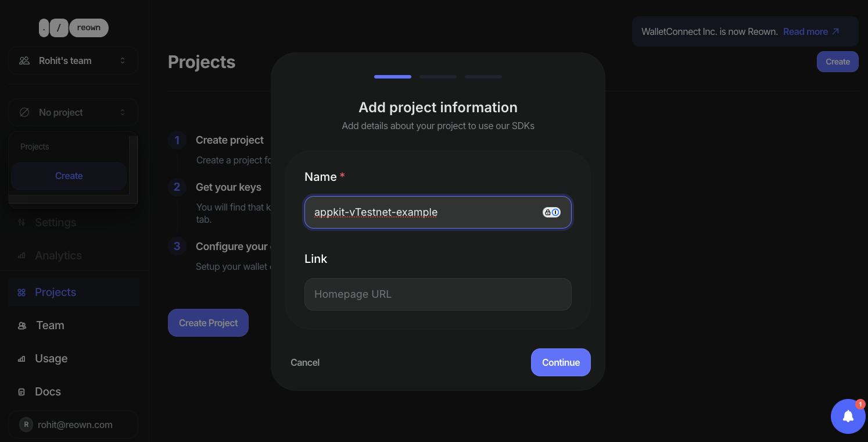Click the Read more external arrow icon
This screenshot has height=442, width=868.
pos(835,31)
